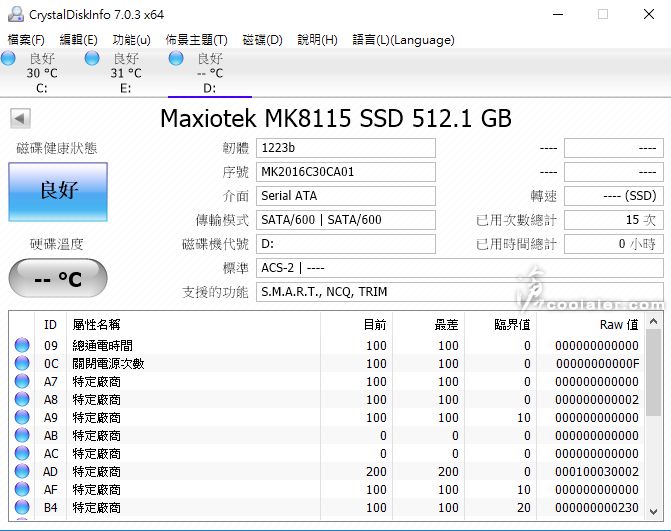Click the 磁碟健康狀態 label
The height and width of the screenshot is (531, 671).
[x=57, y=148]
